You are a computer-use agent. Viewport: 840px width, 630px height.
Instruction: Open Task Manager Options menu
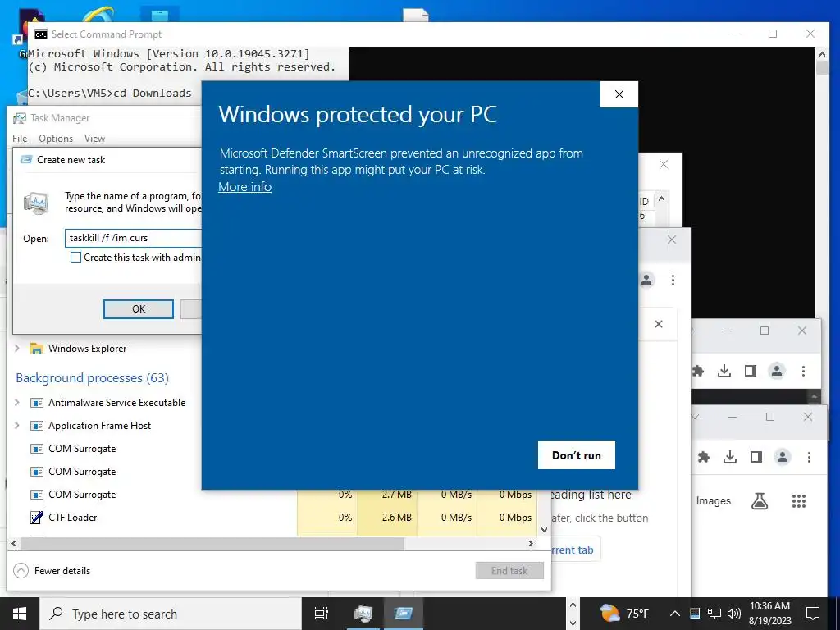click(56, 138)
